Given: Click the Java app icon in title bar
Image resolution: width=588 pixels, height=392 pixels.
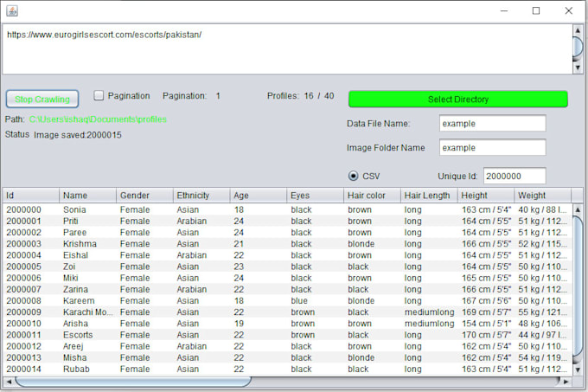Looking at the screenshot, I should 11,11.
